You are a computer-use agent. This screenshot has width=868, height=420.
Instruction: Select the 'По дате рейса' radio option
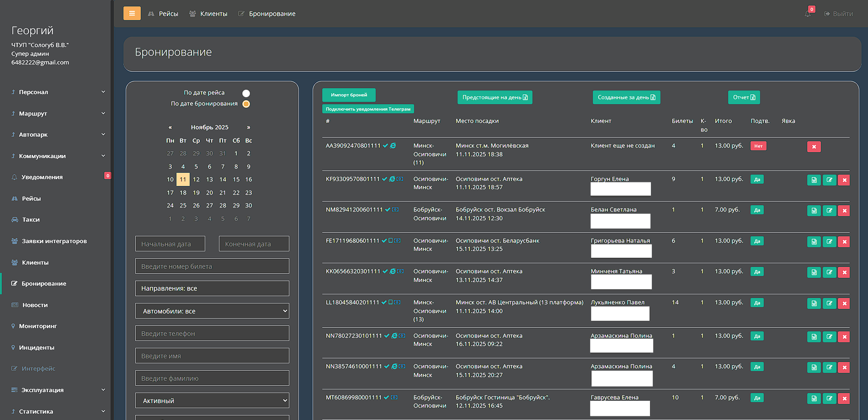[246, 93]
